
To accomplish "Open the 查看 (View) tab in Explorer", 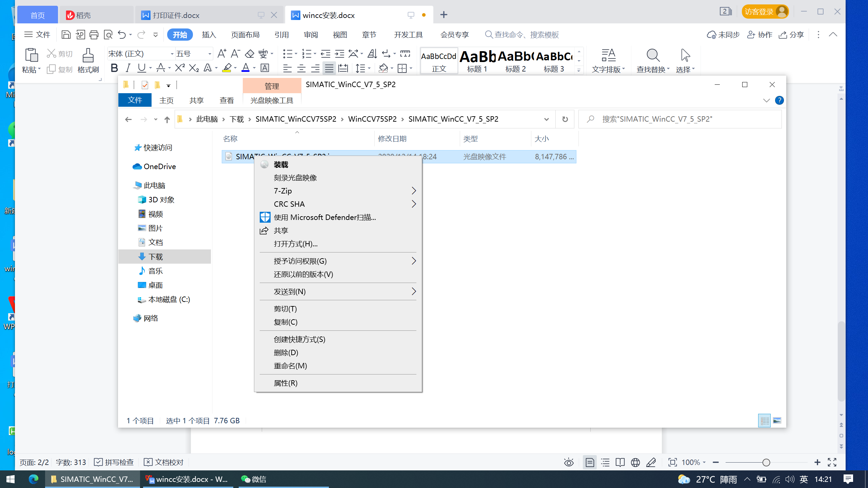I will (226, 101).
